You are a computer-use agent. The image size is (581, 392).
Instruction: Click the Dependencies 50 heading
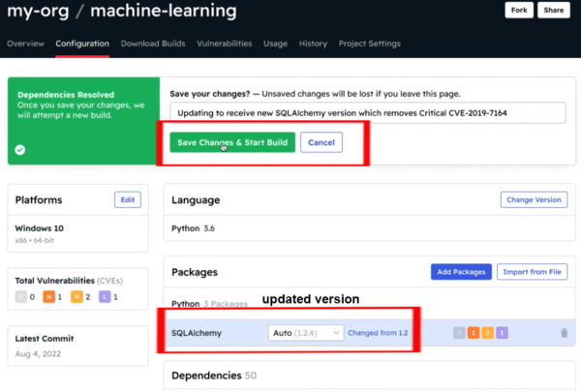click(214, 376)
